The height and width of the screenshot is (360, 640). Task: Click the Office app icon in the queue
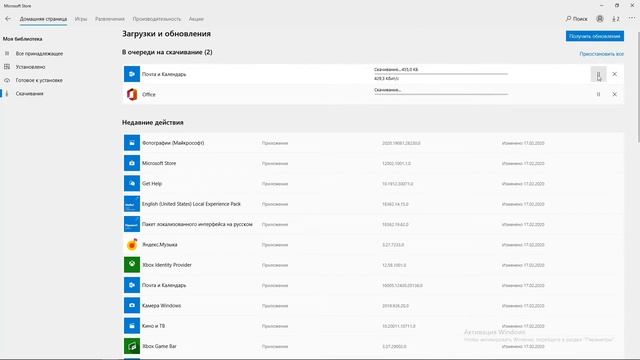pyautogui.click(x=132, y=94)
